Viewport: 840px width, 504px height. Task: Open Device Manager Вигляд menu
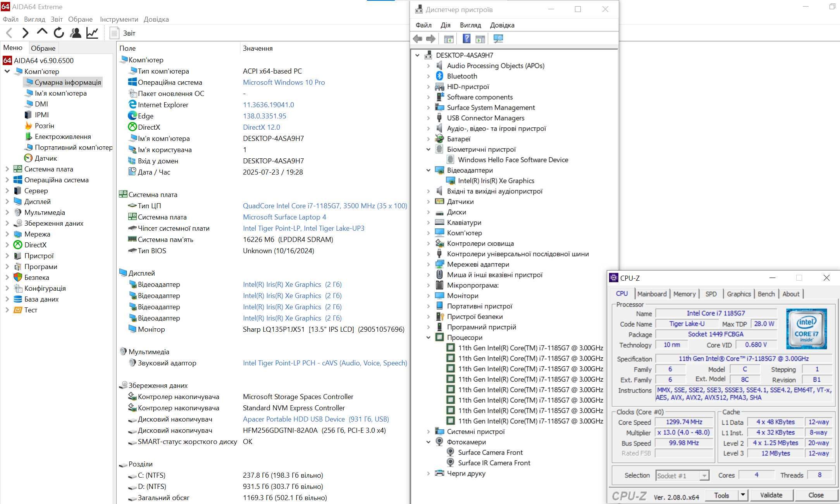tap(470, 25)
